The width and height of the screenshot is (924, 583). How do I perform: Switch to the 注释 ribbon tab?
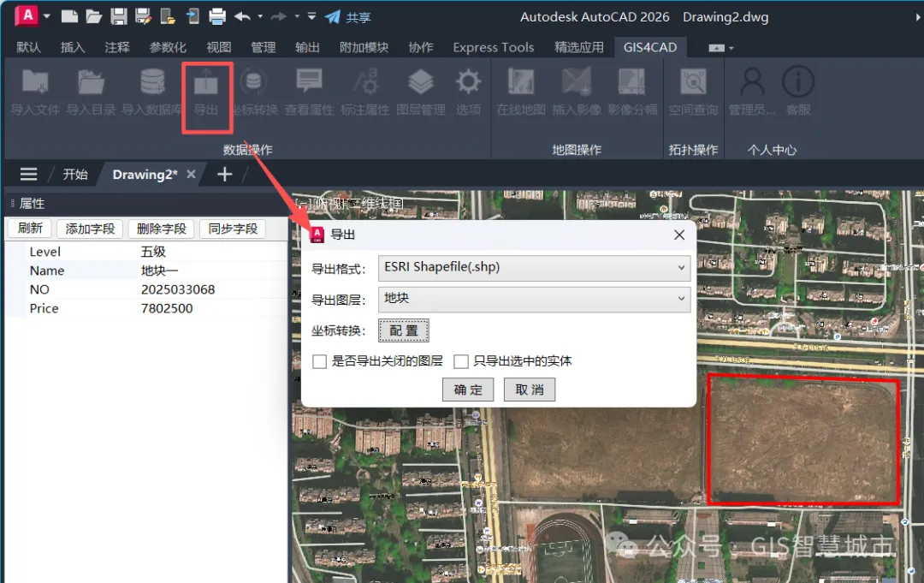[x=117, y=47]
